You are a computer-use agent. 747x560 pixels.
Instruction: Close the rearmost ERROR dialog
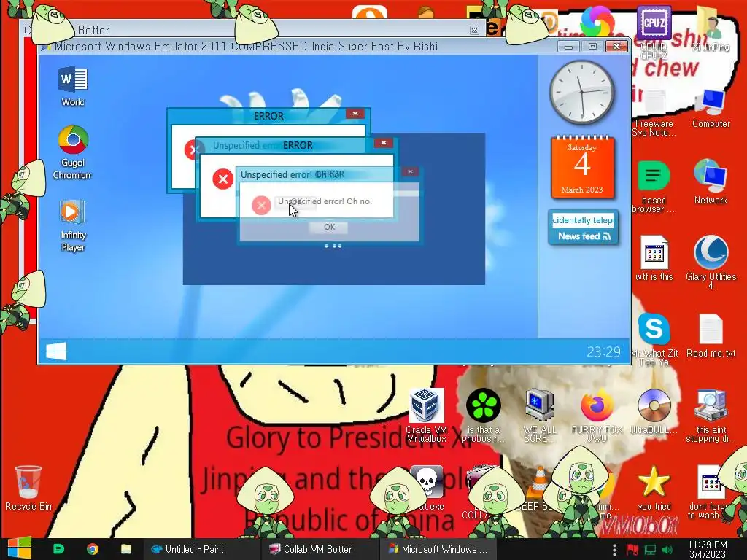pos(355,113)
